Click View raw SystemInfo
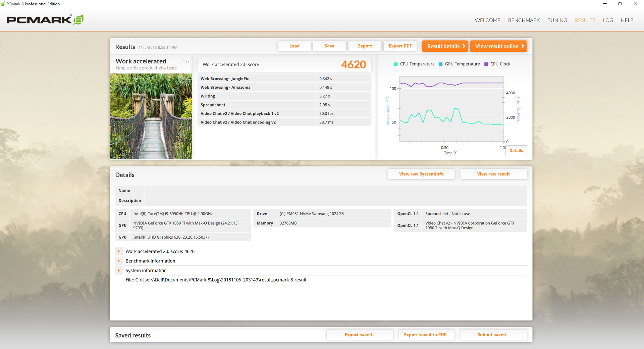 tap(421, 174)
